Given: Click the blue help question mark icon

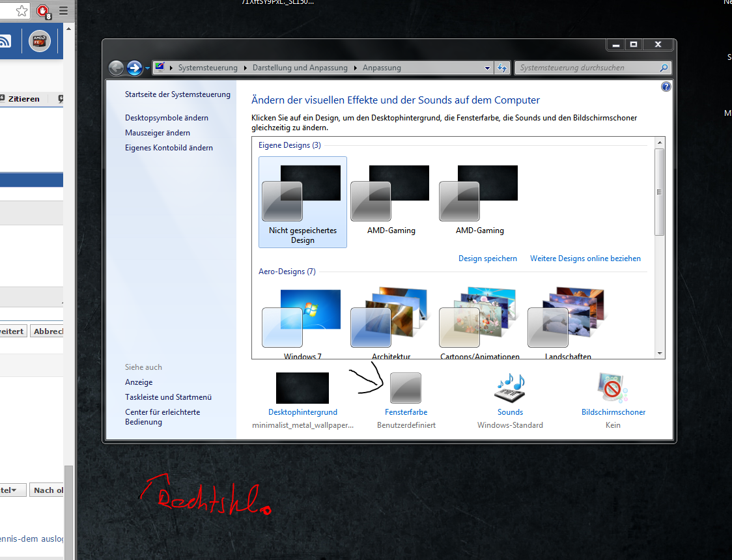Looking at the screenshot, I should pyautogui.click(x=666, y=87).
